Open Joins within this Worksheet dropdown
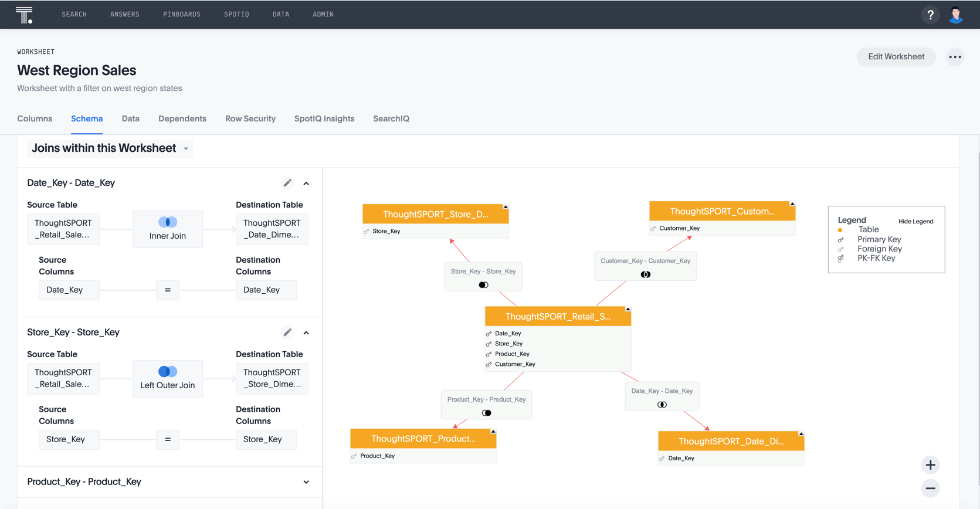Screen dimensions: 980x509 tap(110, 148)
